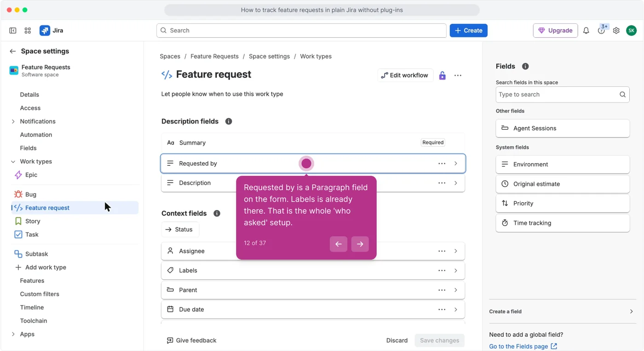Open the settings gear icon
The height and width of the screenshot is (351, 644).
click(x=616, y=30)
